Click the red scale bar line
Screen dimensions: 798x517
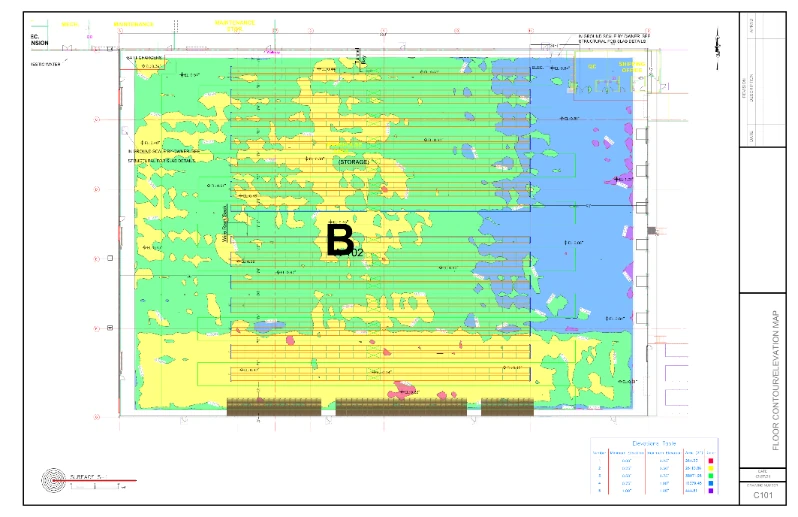coord(95,480)
